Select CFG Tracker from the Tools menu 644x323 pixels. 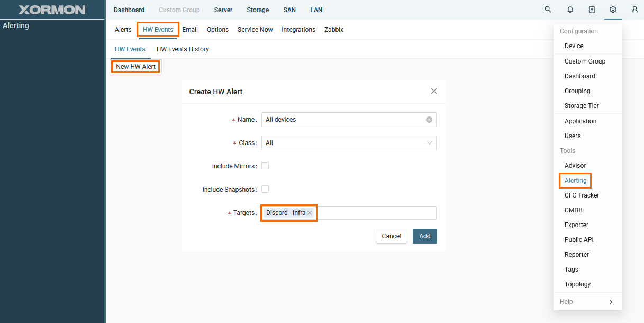(x=582, y=195)
